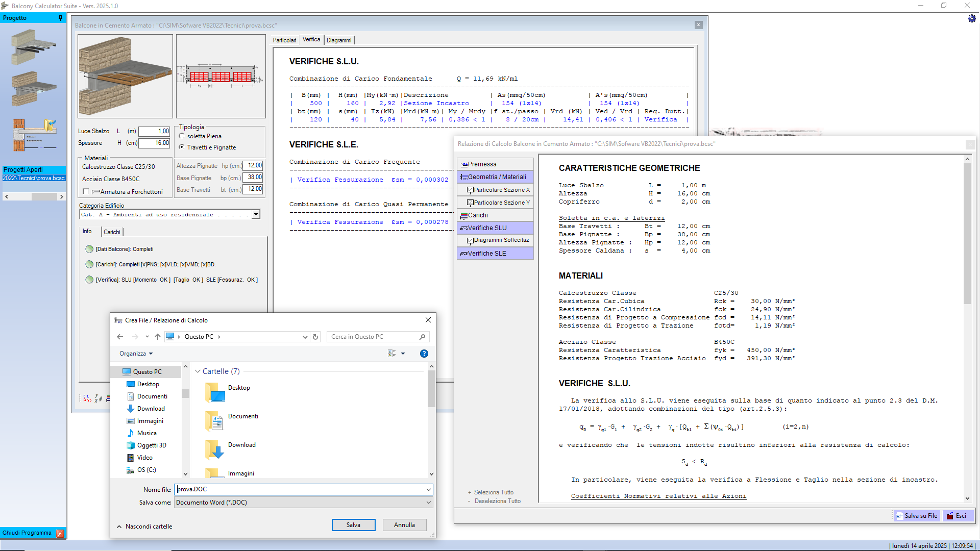Click Salva su File button

point(917,516)
